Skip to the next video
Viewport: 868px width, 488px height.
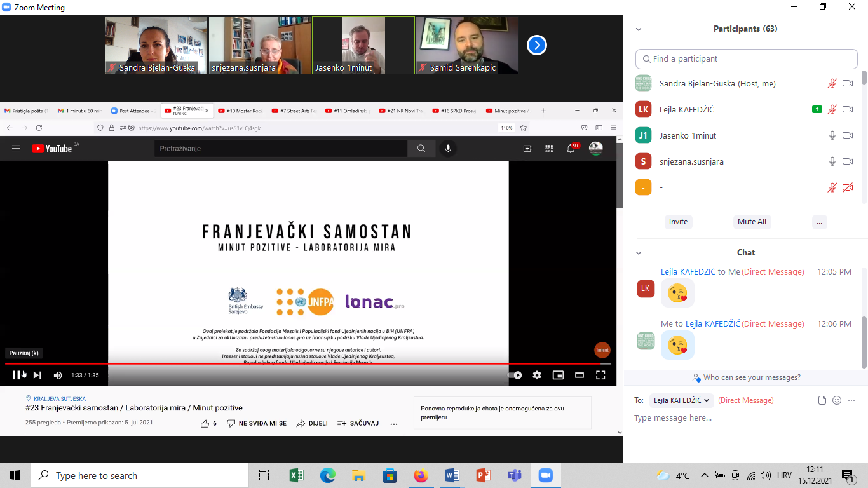[37, 375]
